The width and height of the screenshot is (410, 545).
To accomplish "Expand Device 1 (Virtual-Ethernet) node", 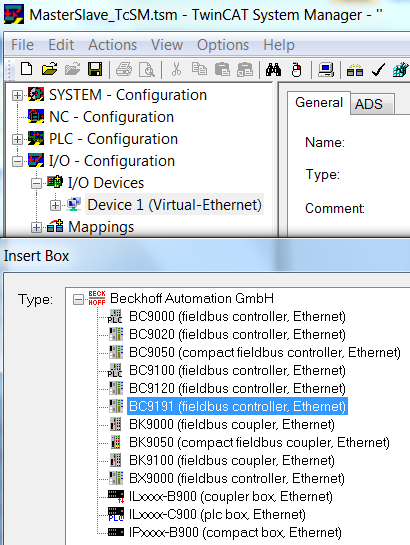I will pos(55,205).
